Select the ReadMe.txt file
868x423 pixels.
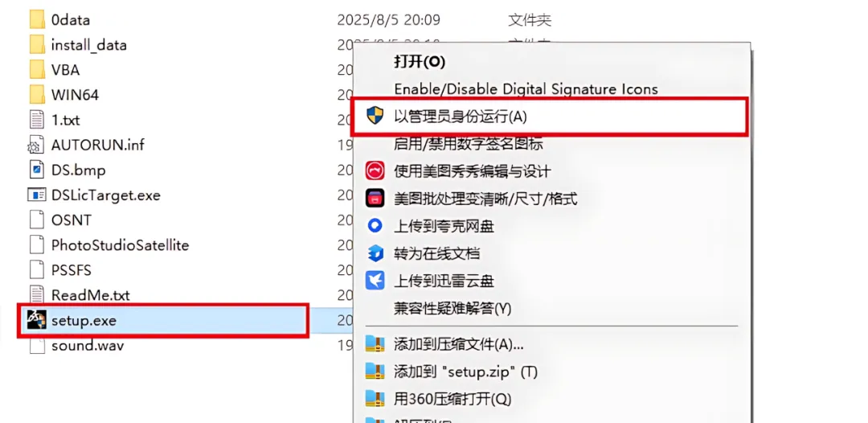tap(90, 295)
